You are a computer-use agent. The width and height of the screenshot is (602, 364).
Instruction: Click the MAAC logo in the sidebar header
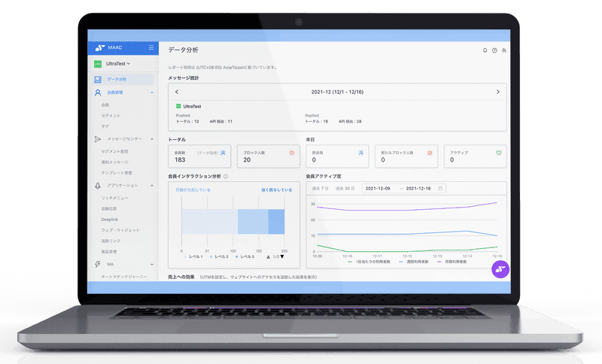pyautogui.click(x=108, y=47)
